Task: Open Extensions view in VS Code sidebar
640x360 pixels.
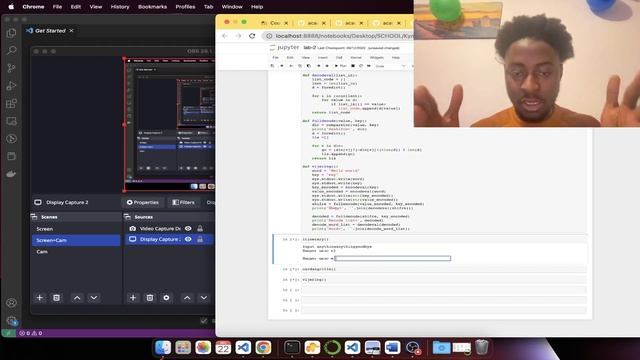Action: pos(11,103)
